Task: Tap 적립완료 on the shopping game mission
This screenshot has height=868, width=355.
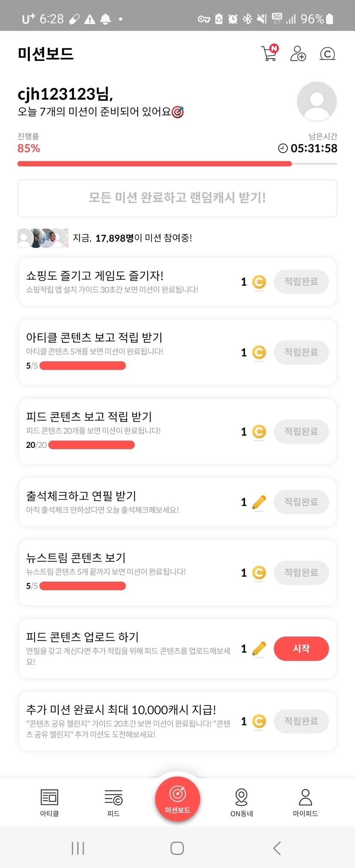Action: coord(301,281)
